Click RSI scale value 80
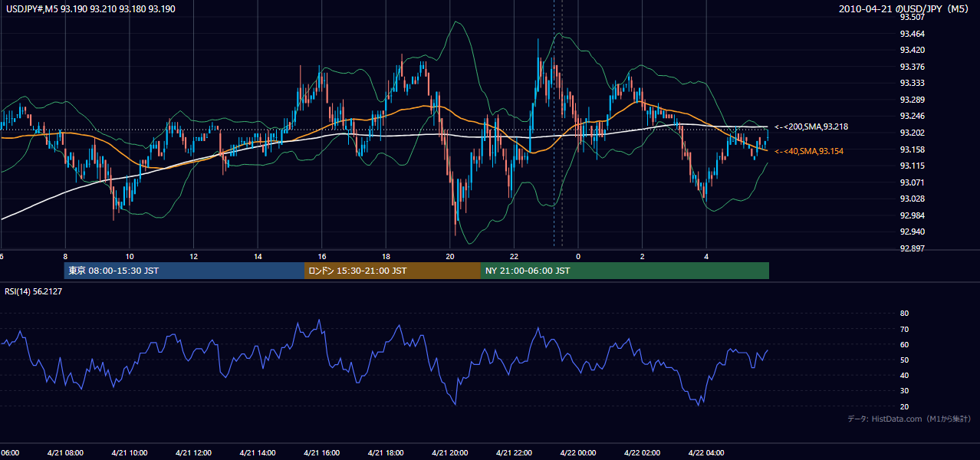980x460 pixels. 904,314
